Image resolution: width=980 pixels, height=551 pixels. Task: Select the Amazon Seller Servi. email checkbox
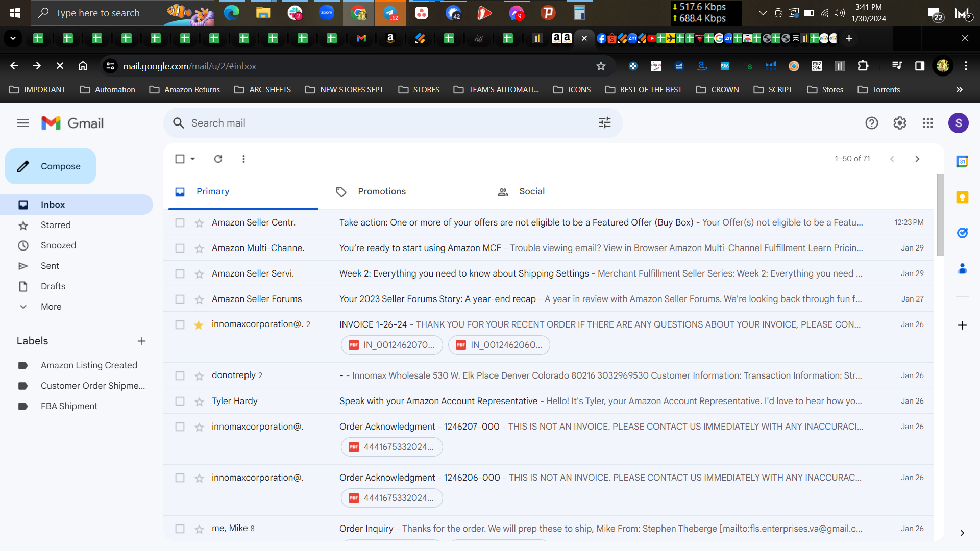(180, 273)
